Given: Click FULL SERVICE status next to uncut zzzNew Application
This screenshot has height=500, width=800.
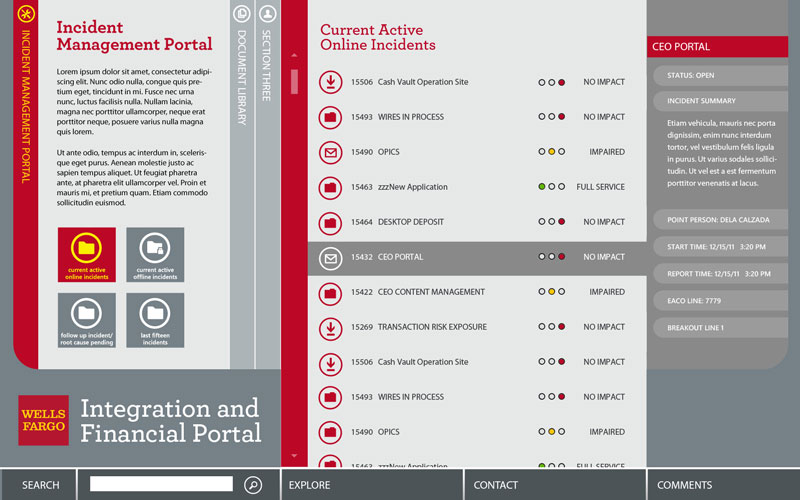Looking at the screenshot, I should click(x=601, y=187).
